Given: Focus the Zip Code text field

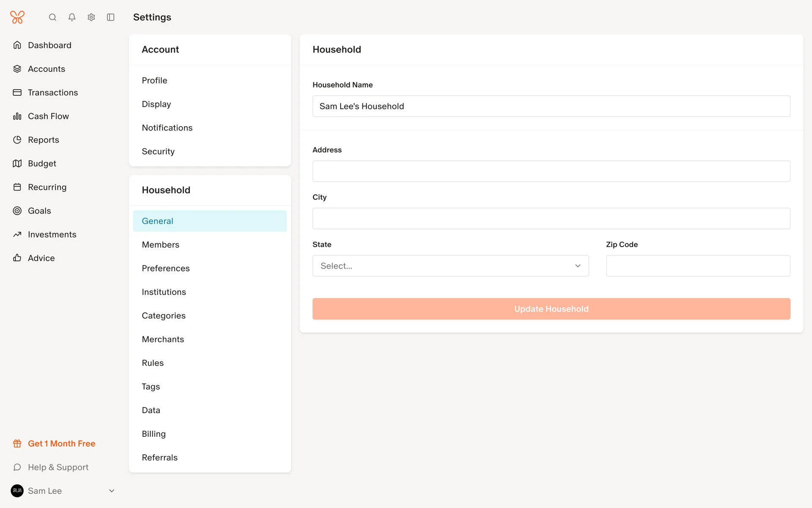Looking at the screenshot, I should tap(698, 266).
